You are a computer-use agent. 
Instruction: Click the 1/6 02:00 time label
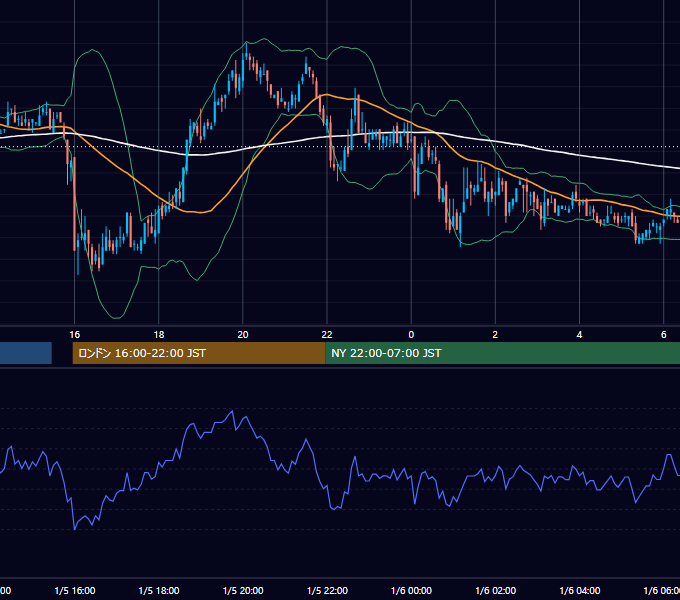[495, 590]
